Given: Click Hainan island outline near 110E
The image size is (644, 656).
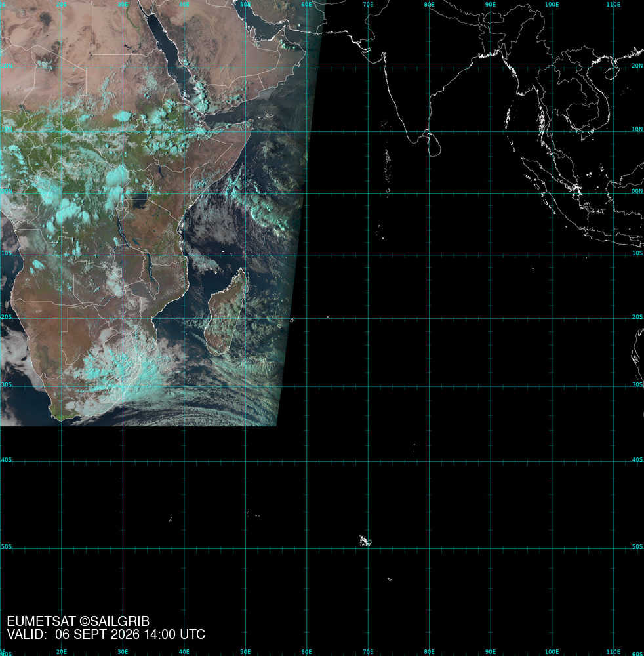Looking at the screenshot, I should [612, 73].
